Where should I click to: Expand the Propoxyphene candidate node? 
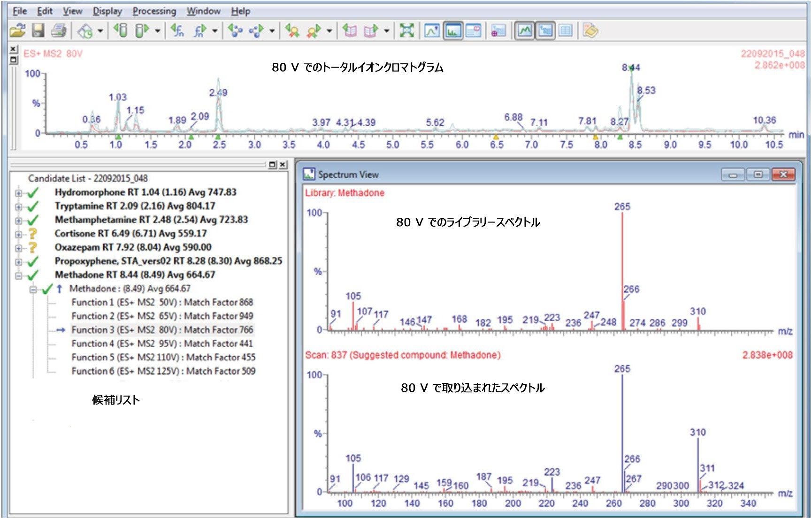pos(18,262)
